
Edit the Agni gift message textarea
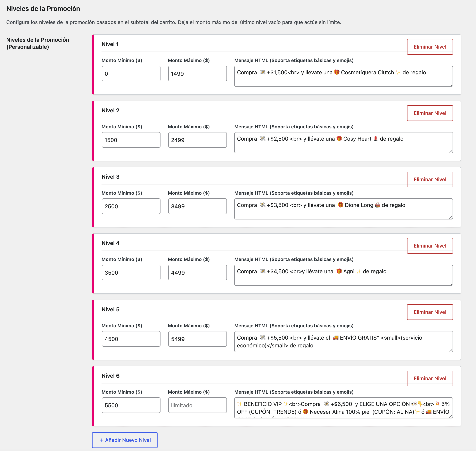(343, 275)
